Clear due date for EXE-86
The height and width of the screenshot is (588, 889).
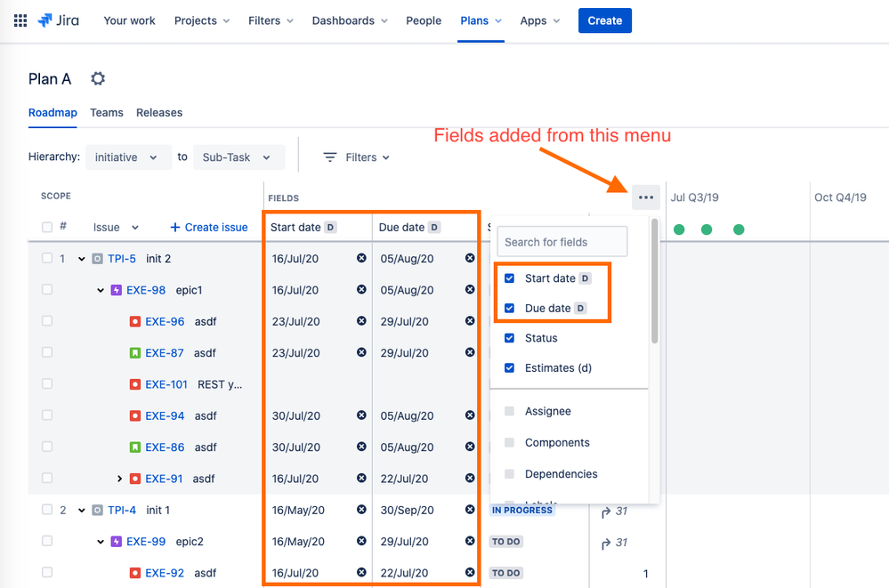coord(470,447)
